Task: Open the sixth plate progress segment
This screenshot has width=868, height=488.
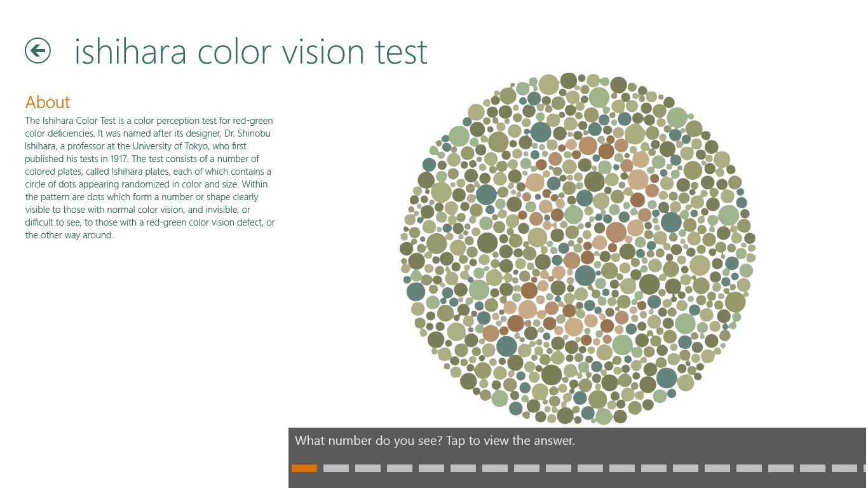Action: (x=463, y=468)
